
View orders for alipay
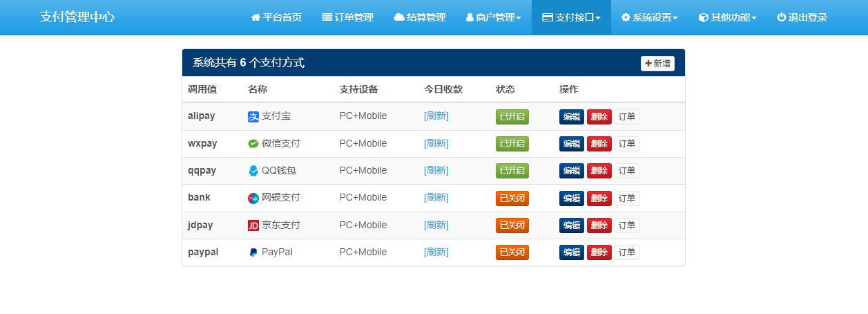click(627, 117)
